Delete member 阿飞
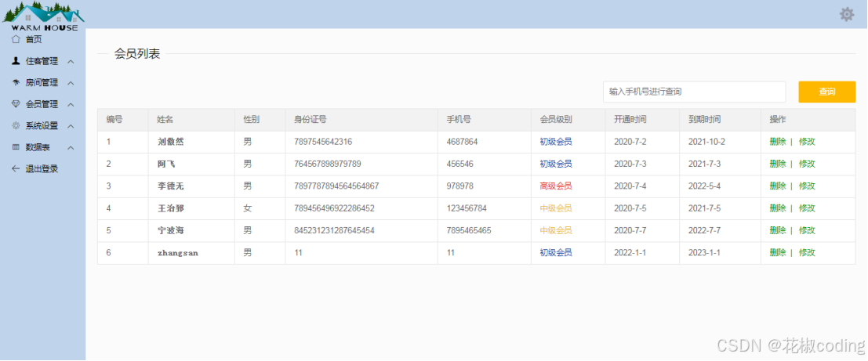This screenshot has width=868, height=361. pyautogui.click(x=777, y=164)
